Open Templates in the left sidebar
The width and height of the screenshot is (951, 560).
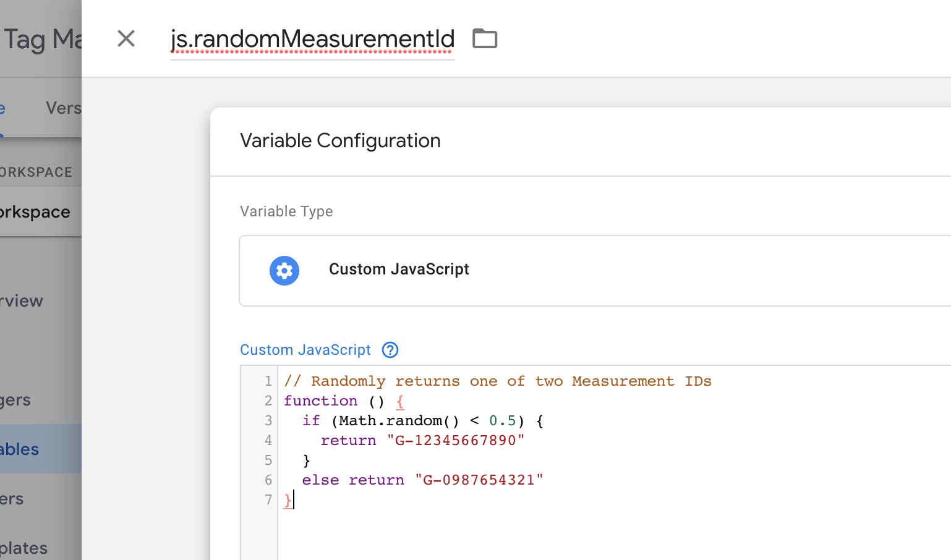(23, 548)
